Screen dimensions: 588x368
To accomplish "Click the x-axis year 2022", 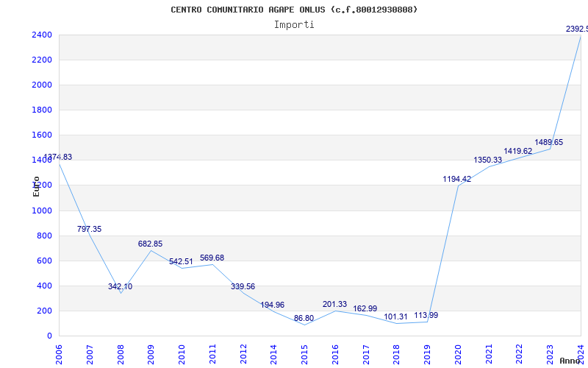I will [x=520, y=355].
